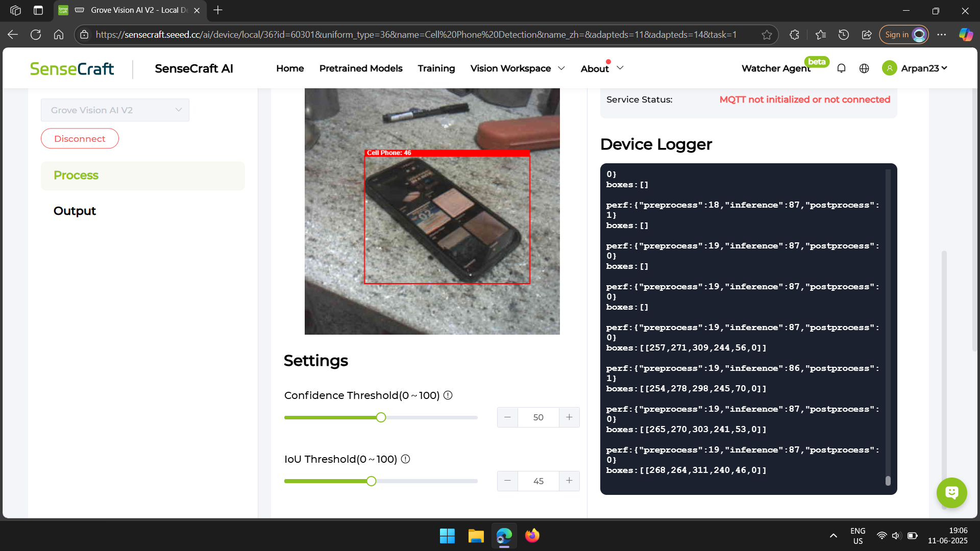
Task: Show IoU Threshold info icon
Action: (405, 459)
